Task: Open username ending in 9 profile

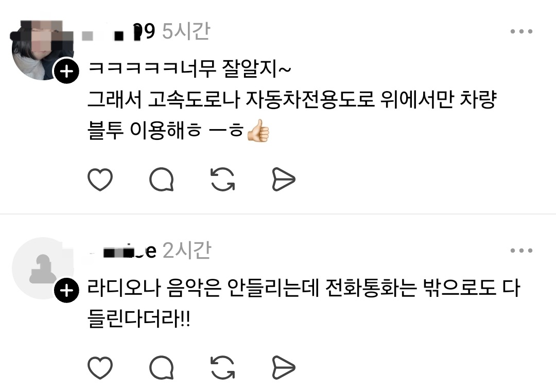Action: [x=119, y=32]
